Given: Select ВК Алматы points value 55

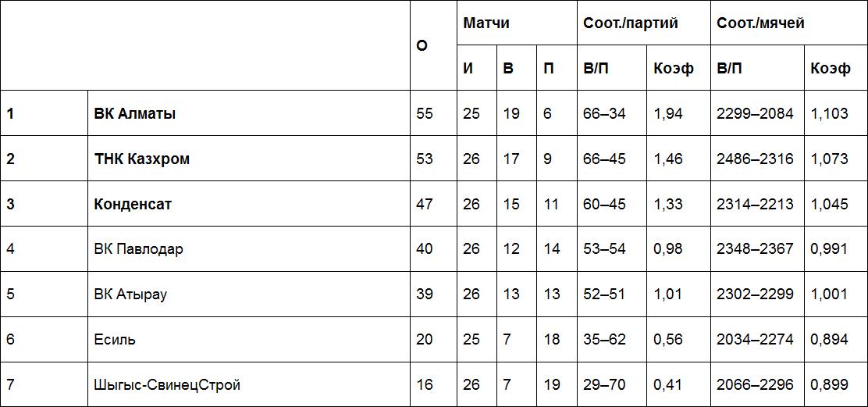Looking at the screenshot, I should pos(425,113).
